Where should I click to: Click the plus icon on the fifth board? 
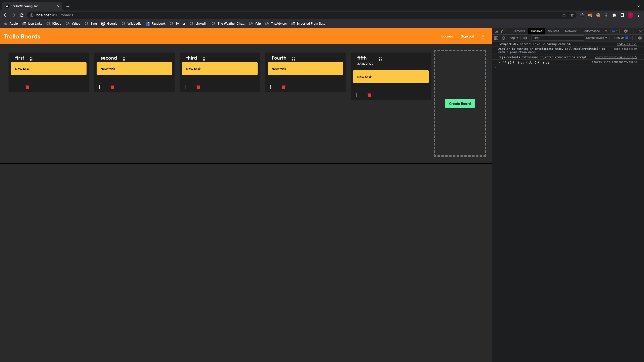[x=356, y=95]
